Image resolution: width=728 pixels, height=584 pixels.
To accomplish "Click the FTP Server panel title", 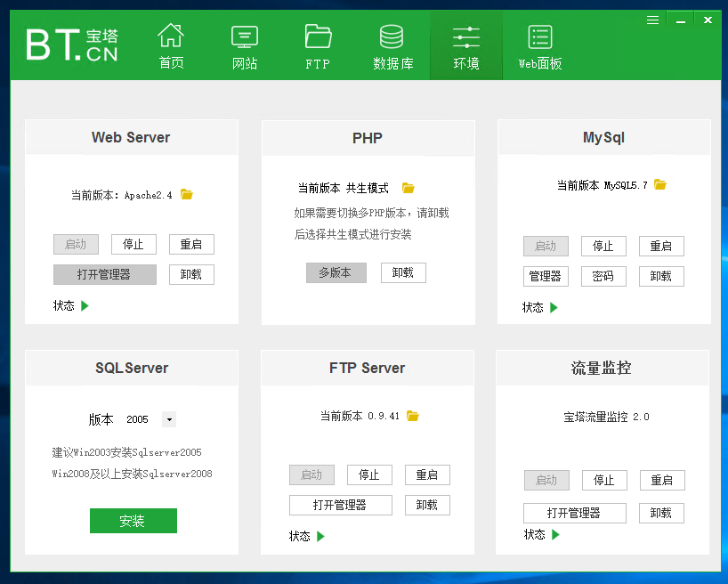I will (368, 368).
